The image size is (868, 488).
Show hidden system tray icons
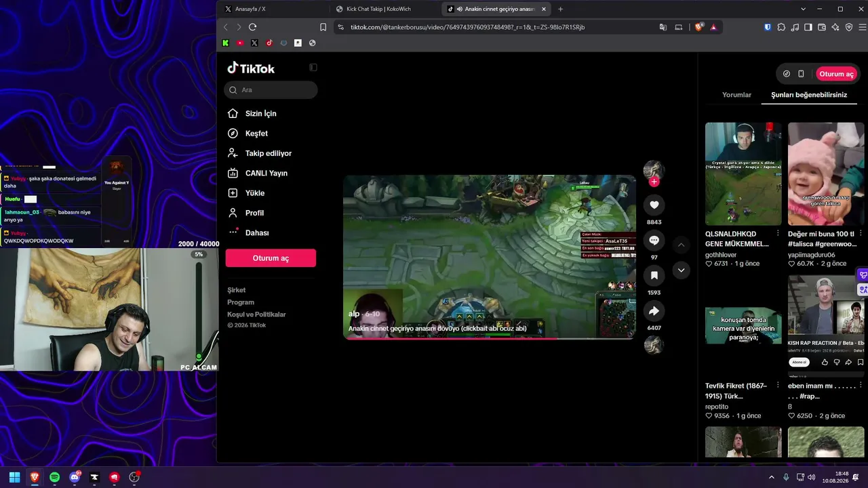771,477
